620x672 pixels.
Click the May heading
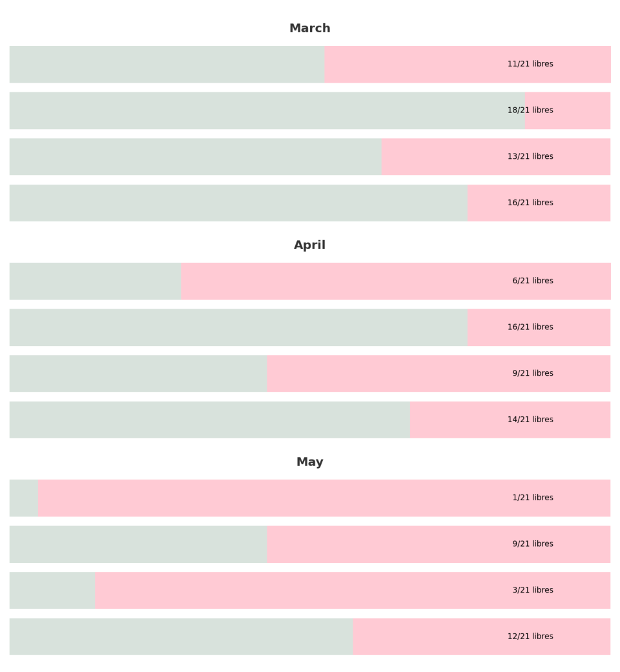[x=309, y=462]
